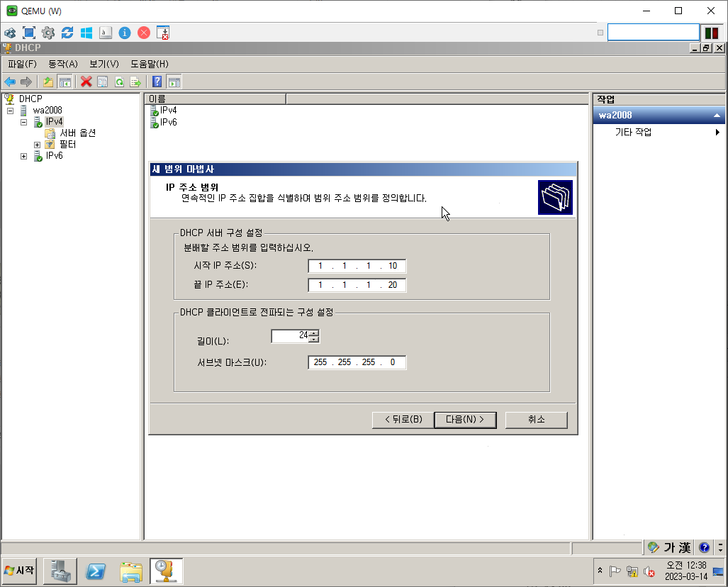The image size is (728, 587).
Task: Open the blue question mark help icon
Action: click(x=157, y=82)
